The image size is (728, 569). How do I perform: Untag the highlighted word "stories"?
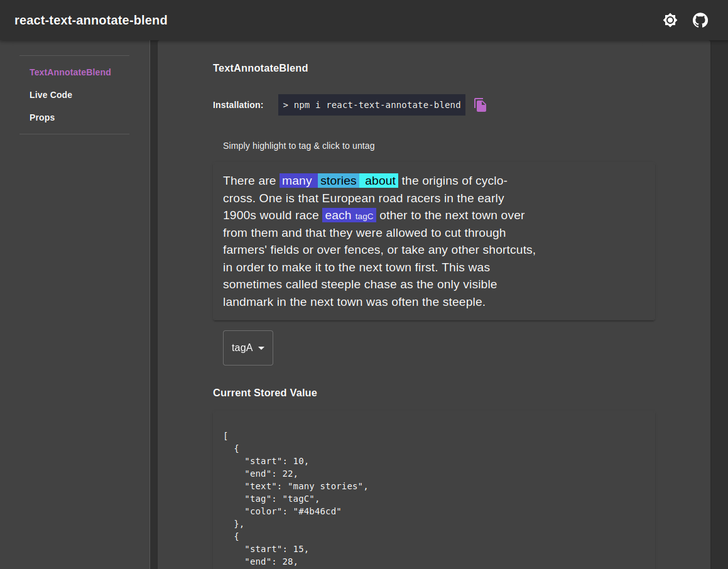click(x=339, y=180)
